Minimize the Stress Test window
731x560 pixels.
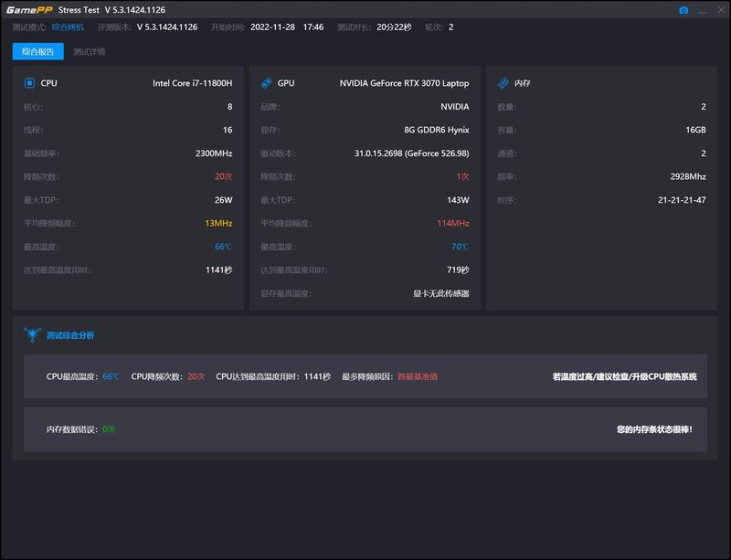tap(703, 10)
